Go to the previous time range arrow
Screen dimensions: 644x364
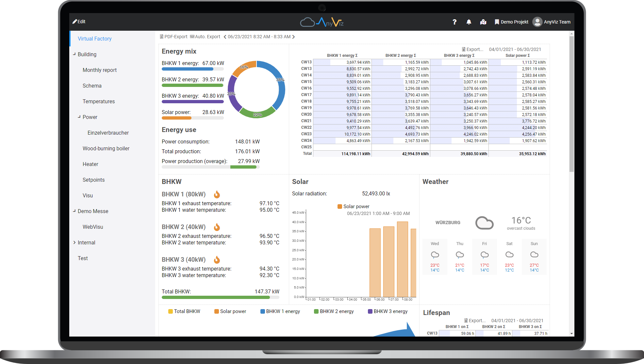pyautogui.click(x=225, y=37)
